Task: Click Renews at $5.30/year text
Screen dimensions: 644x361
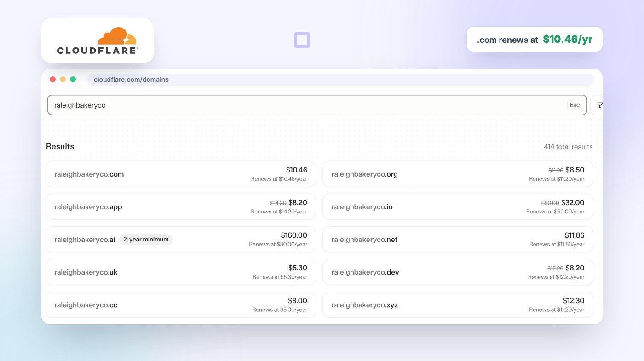Action: 280,277
